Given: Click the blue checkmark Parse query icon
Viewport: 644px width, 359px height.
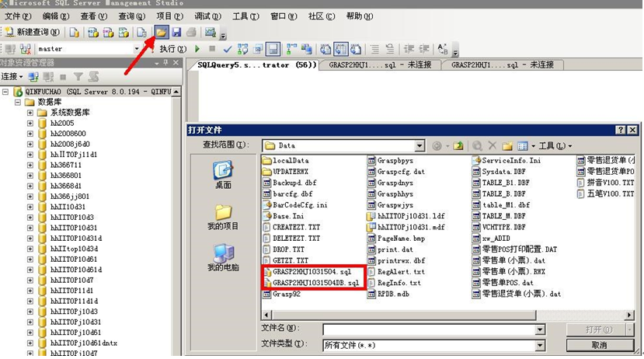Looking at the screenshot, I should click(x=228, y=49).
